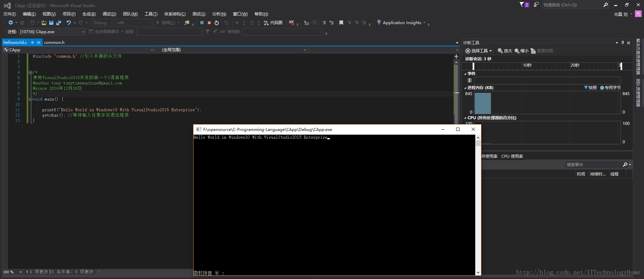644x279 pixels.
Task: Click the Save All icon
Action: coord(59,23)
